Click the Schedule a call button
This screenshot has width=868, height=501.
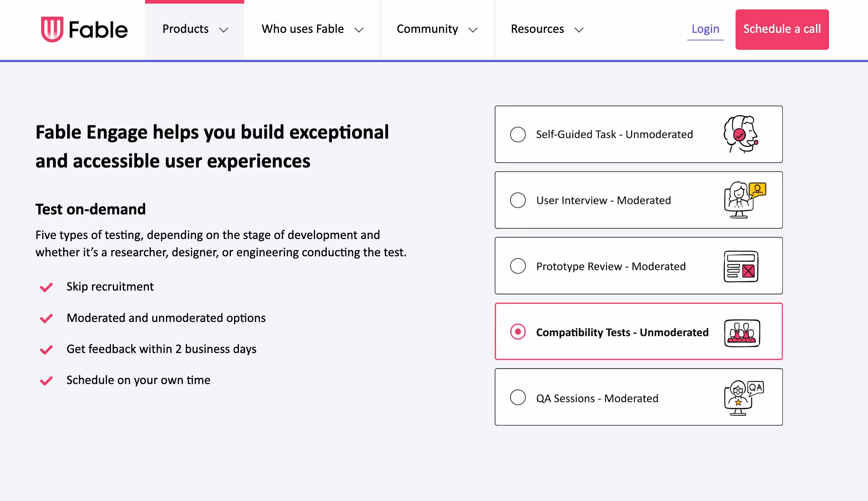coord(782,29)
